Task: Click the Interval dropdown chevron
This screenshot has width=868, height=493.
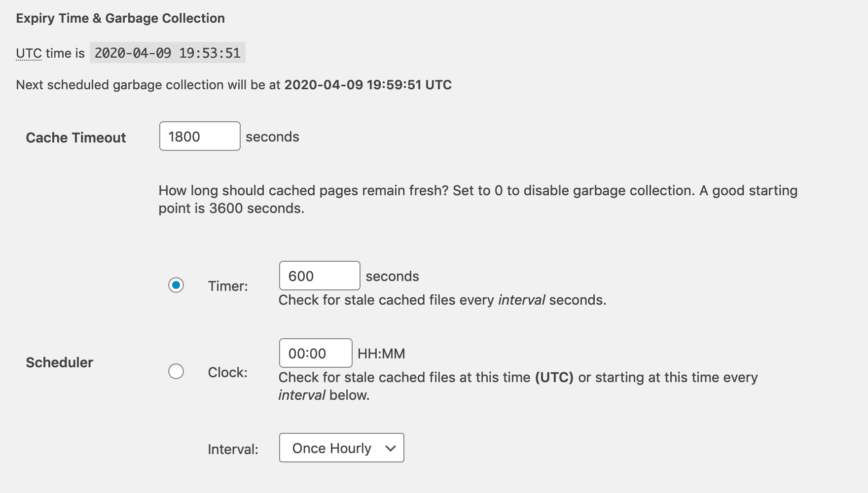Action: pos(391,448)
